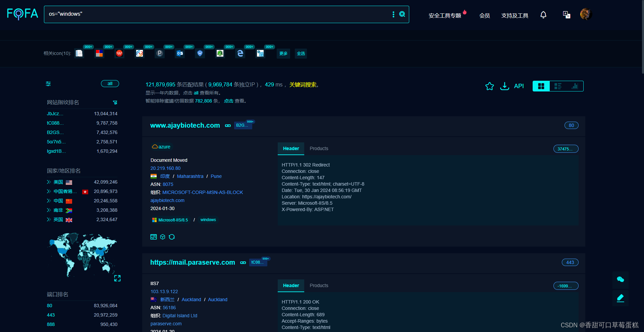Click the language translate icon
Screen dimensions: 644x332
coord(567,15)
